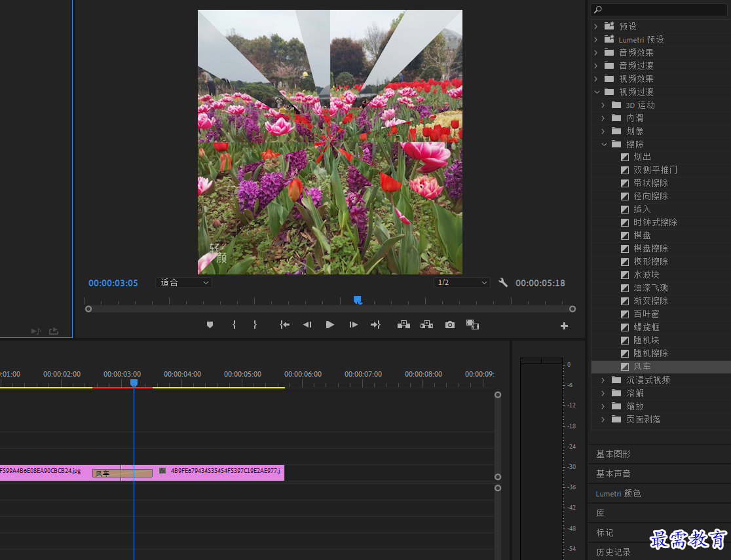Screen dimensions: 731x560
Task: Open the 1/2 playback resolution dropdown
Action: (462, 282)
